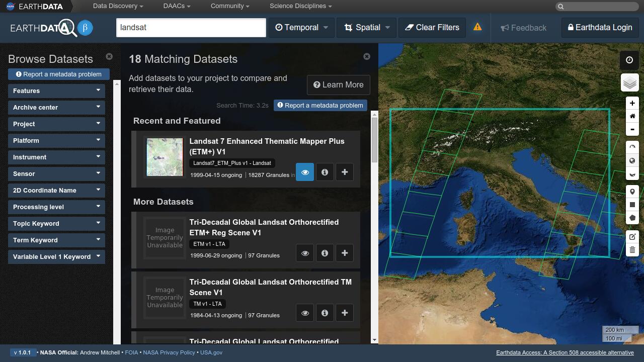
Task: Click the dataset list scrollbar thumb
Action: pos(374,140)
